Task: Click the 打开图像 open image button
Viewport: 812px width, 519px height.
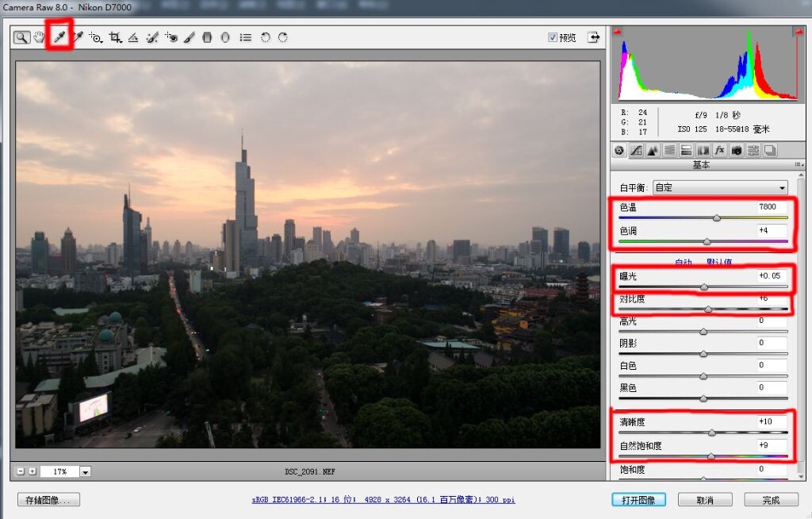Action: pyautogui.click(x=638, y=500)
